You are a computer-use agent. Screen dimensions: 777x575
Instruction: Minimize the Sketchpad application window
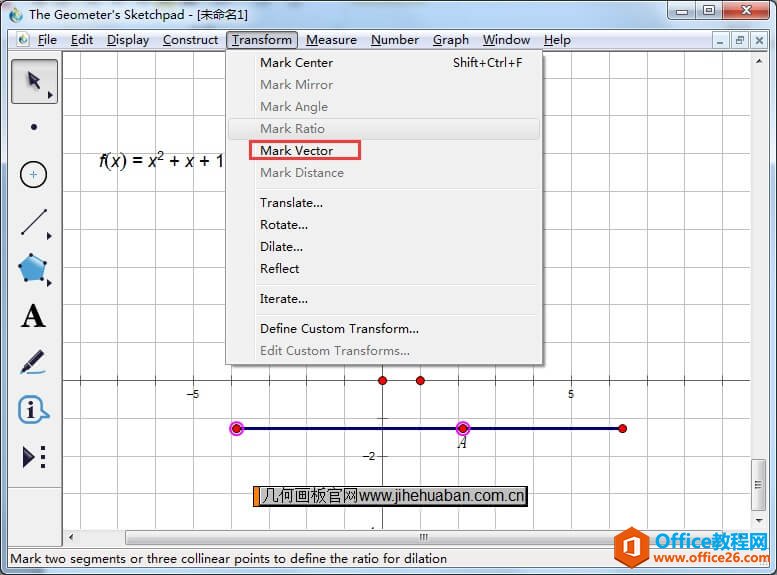[x=682, y=11]
